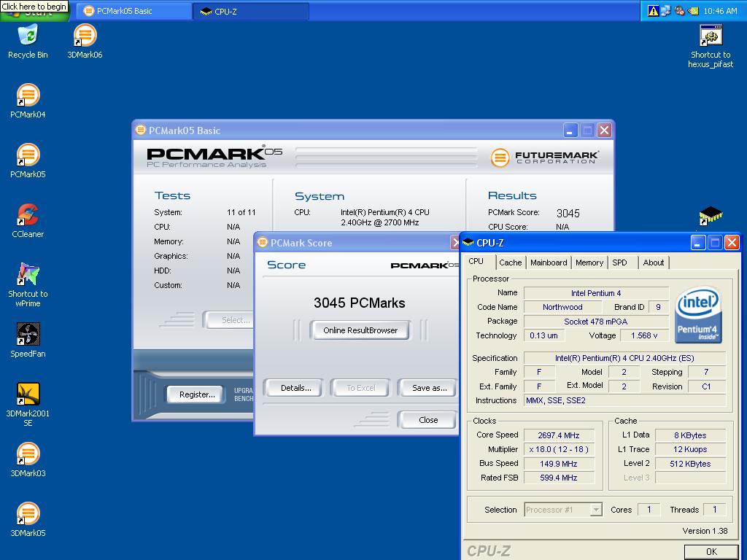Click the PCMark Score value 3045 under Results
Image resolution: width=747 pixels, height=560 pixels.
[x=568, y=214]
